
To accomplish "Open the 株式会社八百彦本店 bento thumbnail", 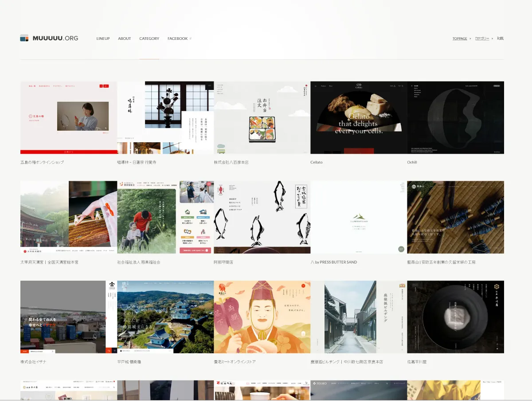I will click(262, 117).
